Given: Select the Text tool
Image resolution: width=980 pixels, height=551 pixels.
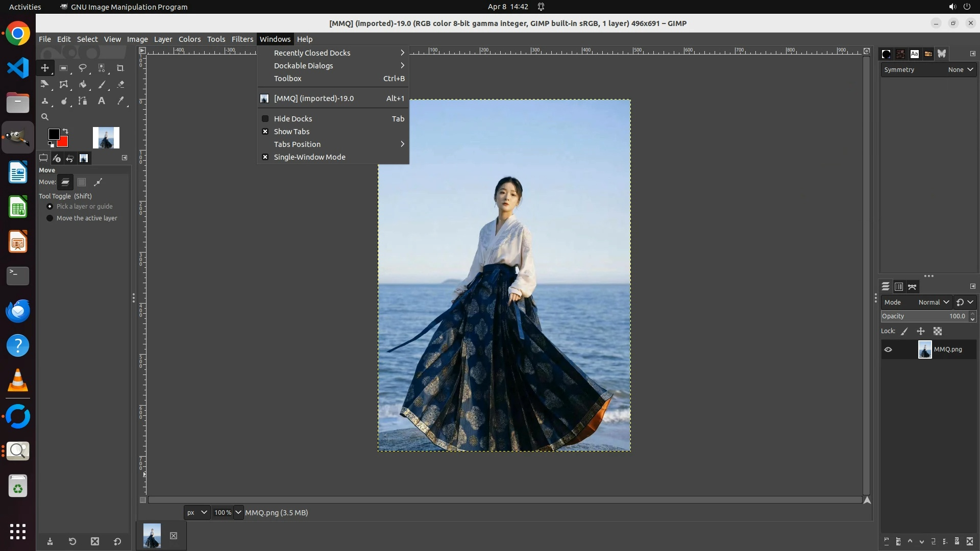Looking at the screenshot, I should click(x=102, y=101).
